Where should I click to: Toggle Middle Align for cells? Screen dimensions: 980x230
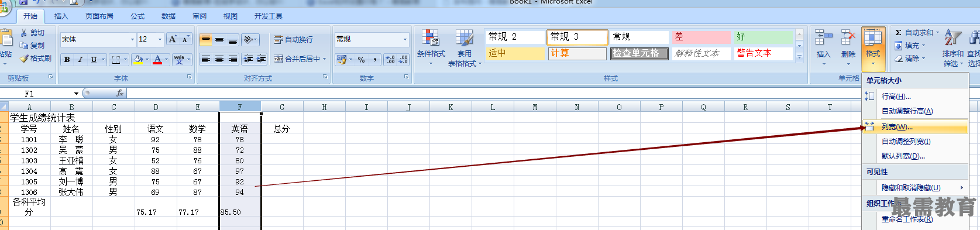219,40
